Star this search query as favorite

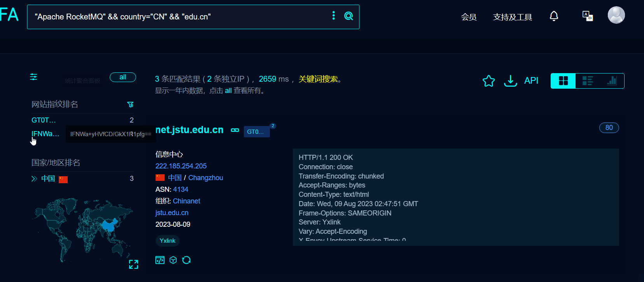tap(488, 81)
